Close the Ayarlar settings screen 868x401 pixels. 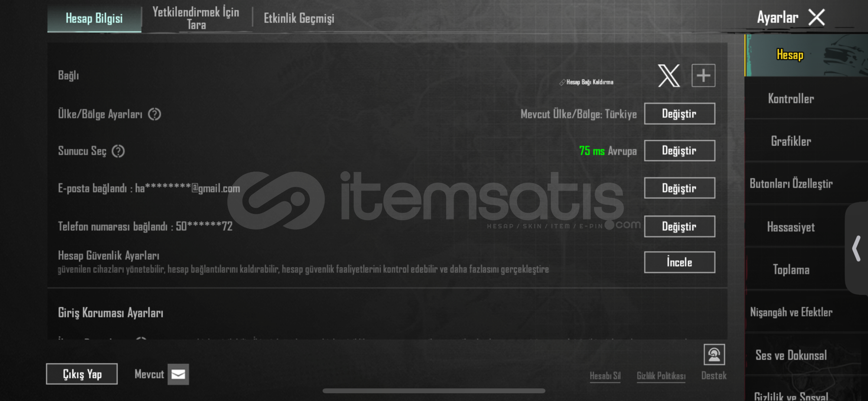coord(817,17)
